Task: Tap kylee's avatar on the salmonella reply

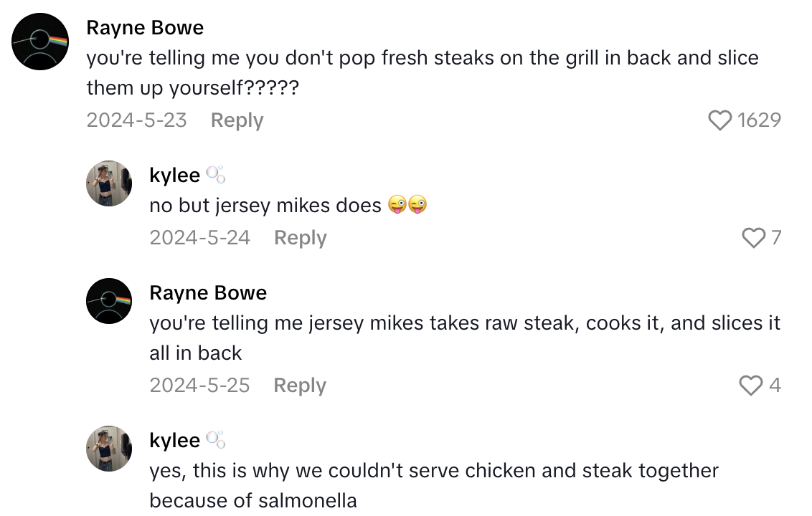Action: pyautogui.click(x=108, y=449)
